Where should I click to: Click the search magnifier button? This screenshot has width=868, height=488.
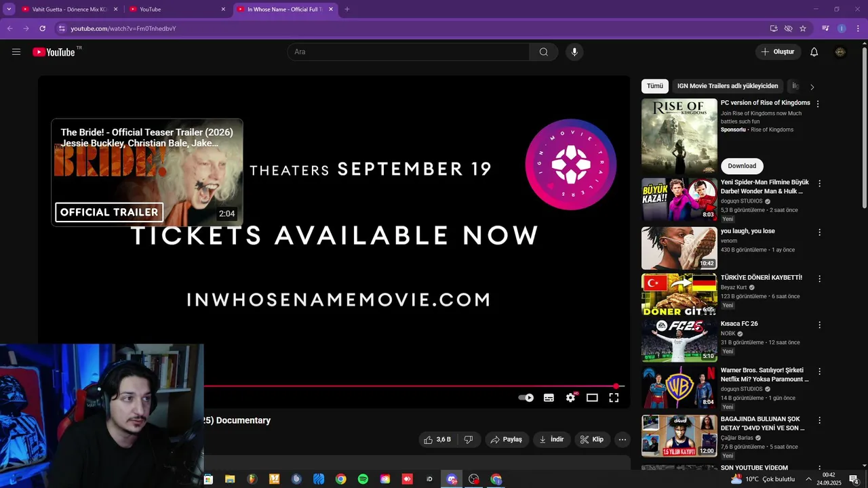point(544,52)
